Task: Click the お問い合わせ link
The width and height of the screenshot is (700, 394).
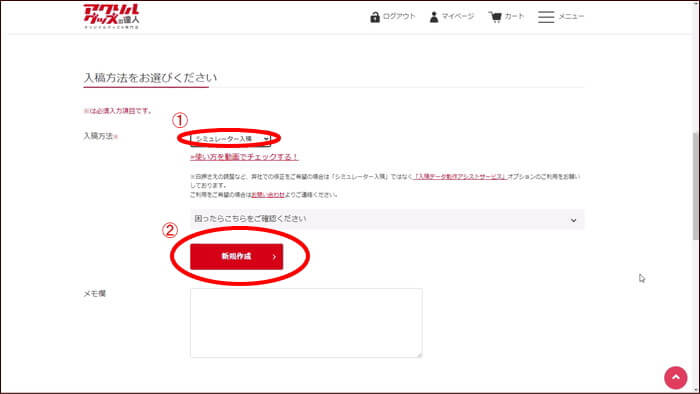Action: [x=268, y=195]
